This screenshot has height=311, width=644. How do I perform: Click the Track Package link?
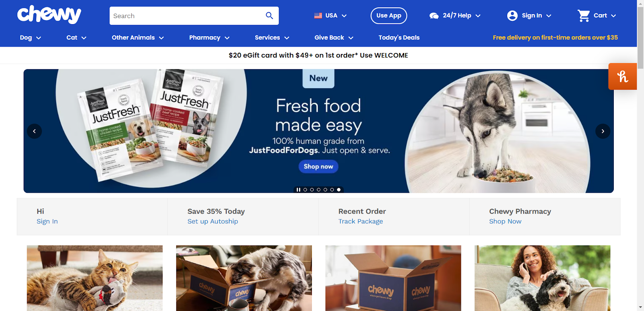(x=361, y=221)
